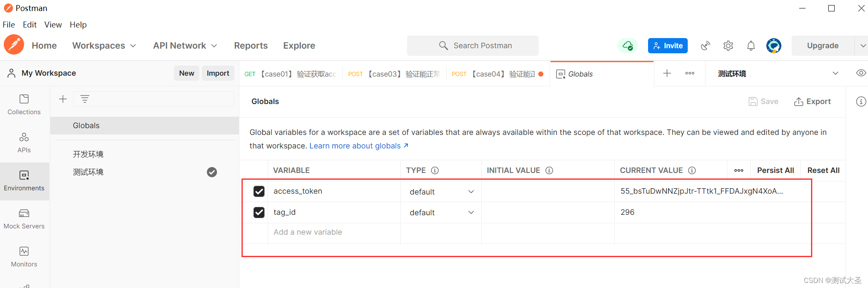868x288 pixels.
Task: Open the user avatar profile
Action: [x=774, y=46]
